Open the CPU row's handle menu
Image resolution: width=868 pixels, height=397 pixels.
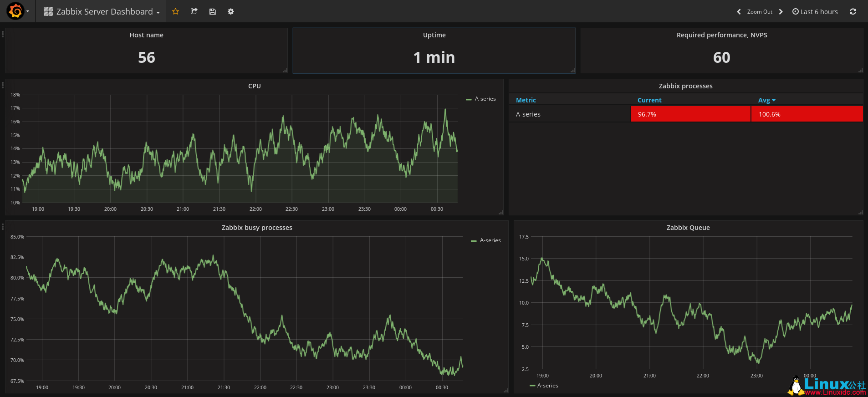pyautogui.click(x=3, y=85)
